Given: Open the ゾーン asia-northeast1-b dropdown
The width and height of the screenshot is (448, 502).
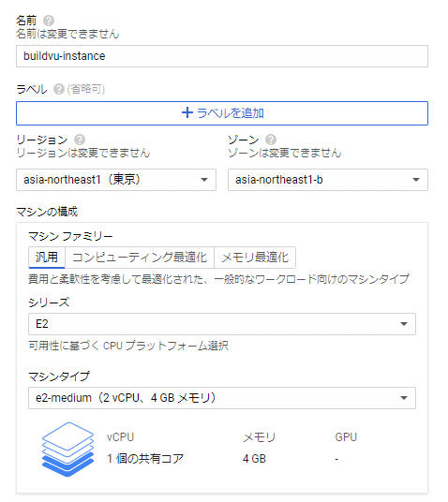Looking at the screenshot, I should pos(328,180).
